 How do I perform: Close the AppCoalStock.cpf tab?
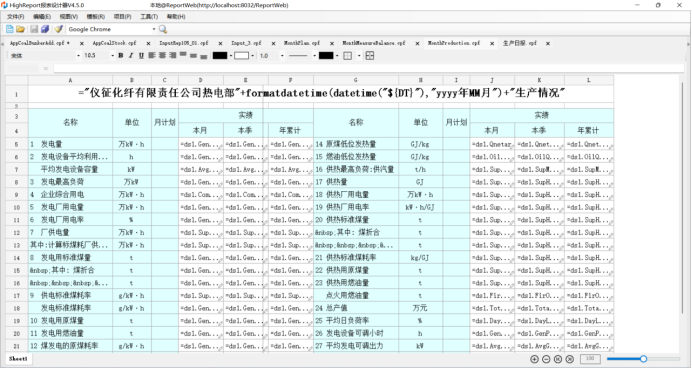148,43
